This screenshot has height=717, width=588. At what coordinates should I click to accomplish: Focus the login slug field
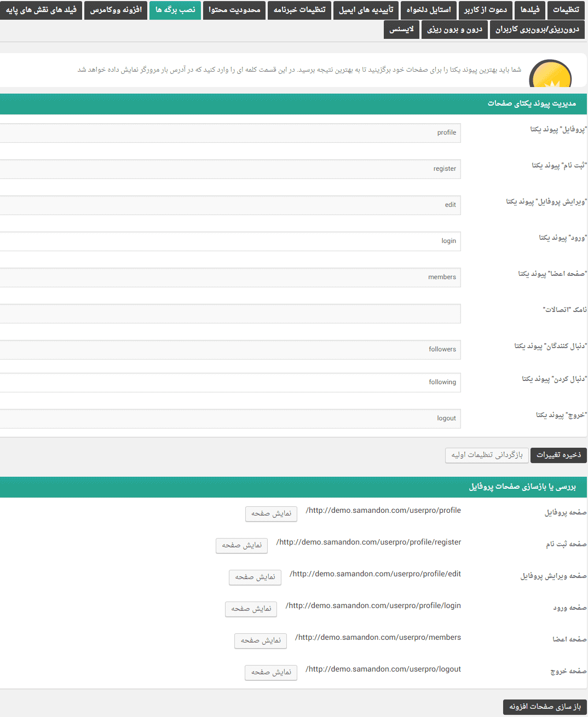(230, 241)
